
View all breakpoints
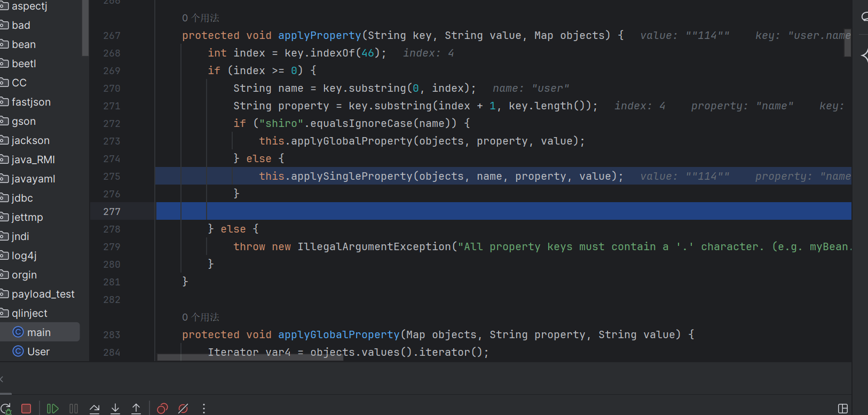pos(162,409)
